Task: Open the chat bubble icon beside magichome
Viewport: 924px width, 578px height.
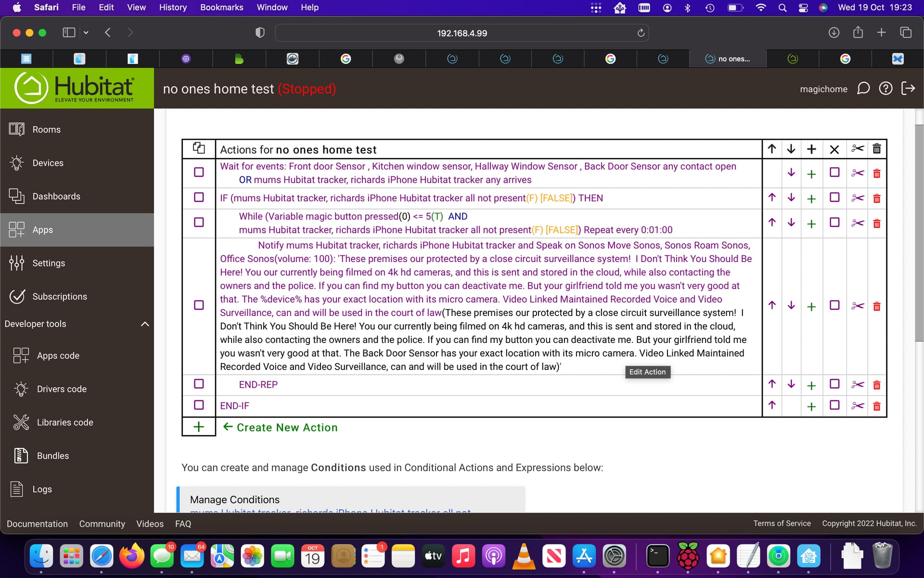Action: pyautogui.click(x=863, y=89)
